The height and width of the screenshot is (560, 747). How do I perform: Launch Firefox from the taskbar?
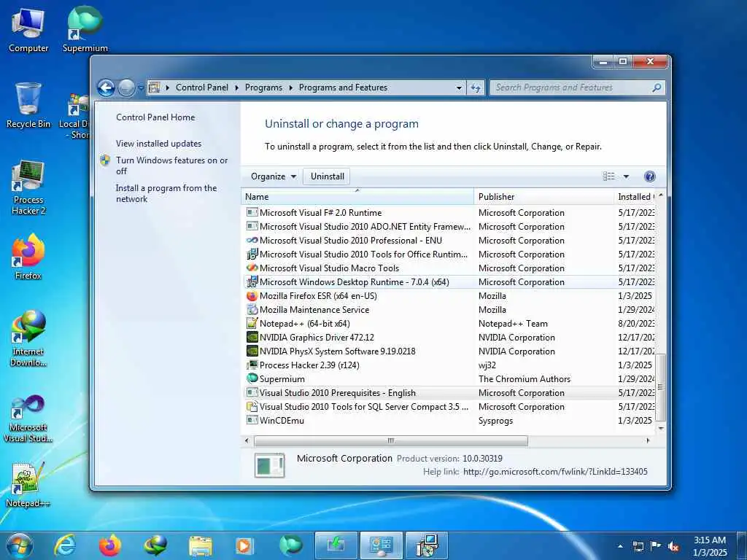109,545
